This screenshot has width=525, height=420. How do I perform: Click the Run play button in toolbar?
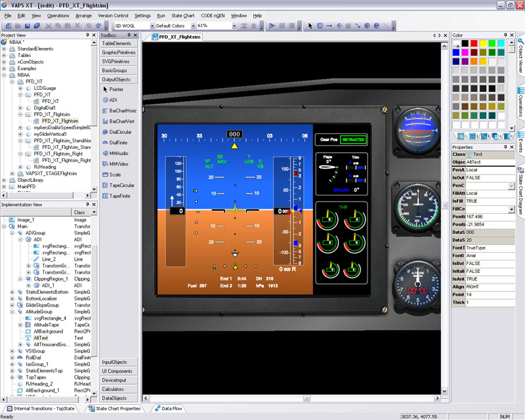pos(272,26)
